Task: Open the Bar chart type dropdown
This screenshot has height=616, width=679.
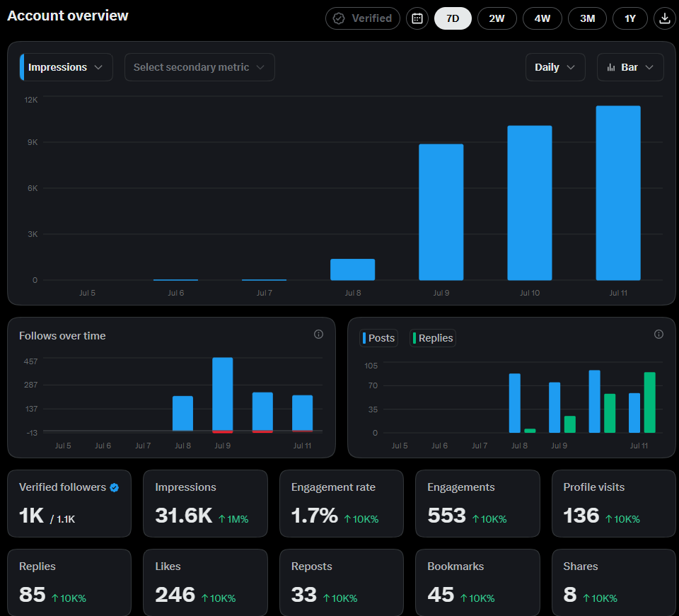Action: [x=630, y=67]
